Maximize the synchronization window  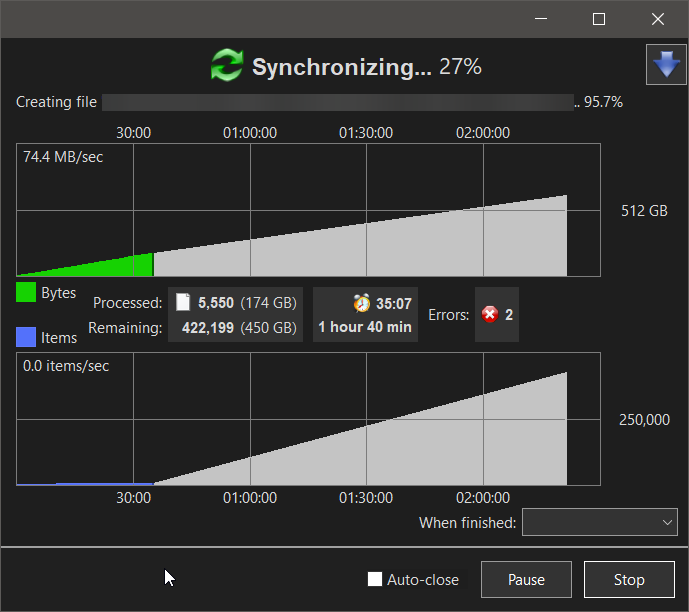click(599, 19)
